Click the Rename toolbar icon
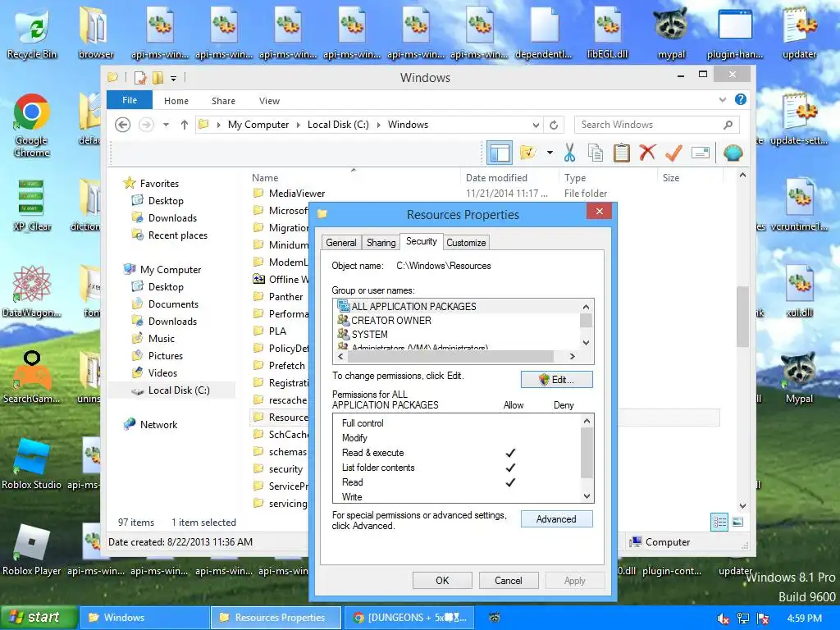The image size is (840, 630). [x=701, y=153]
